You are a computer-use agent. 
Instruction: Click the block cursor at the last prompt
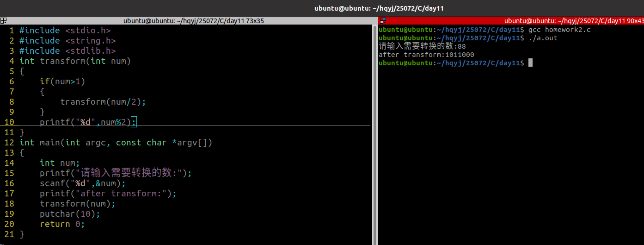530,63
